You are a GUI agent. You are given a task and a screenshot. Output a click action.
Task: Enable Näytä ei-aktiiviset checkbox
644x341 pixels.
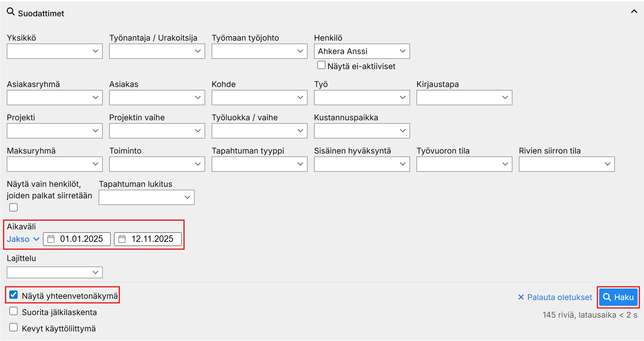click(x=321, y=65)
